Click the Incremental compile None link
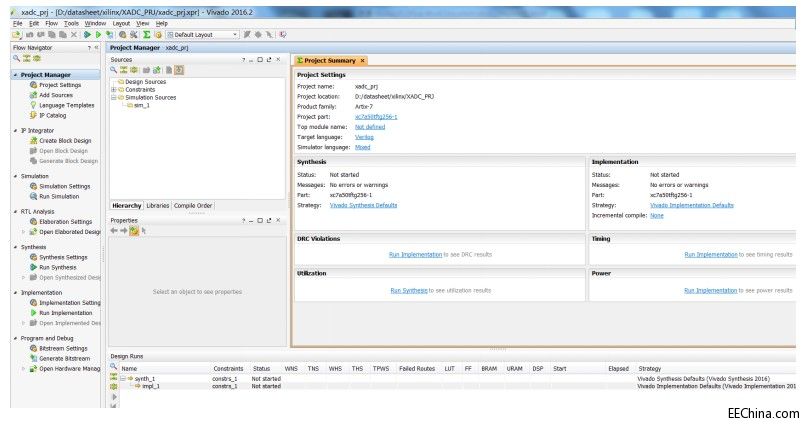This screenshot has height=427, width=806. 656,215
